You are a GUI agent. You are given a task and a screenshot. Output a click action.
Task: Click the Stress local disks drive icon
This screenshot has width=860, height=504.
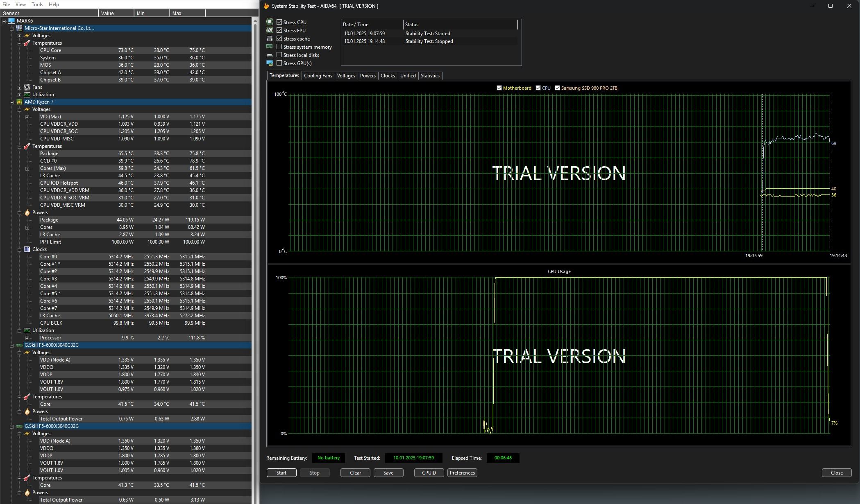tap(270, 55)
